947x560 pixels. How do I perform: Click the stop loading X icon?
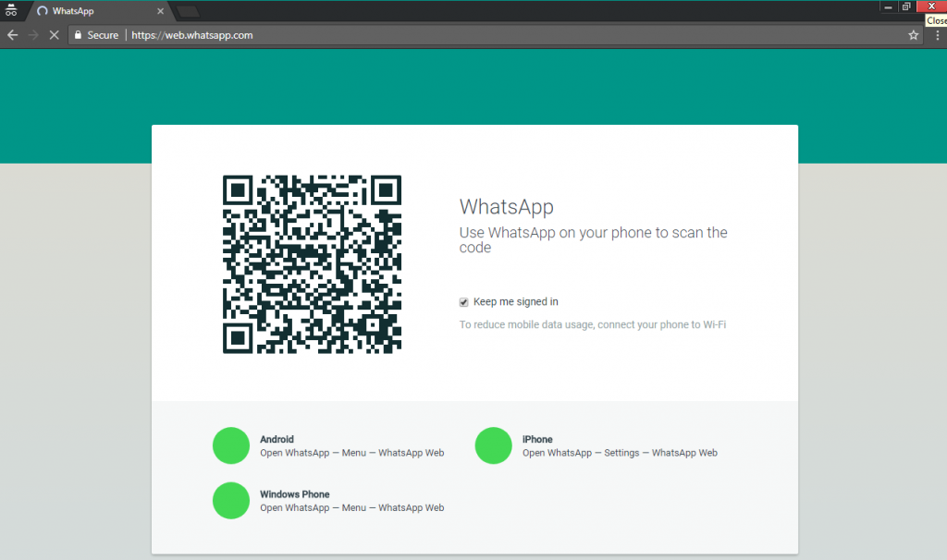tap(54, 35)
